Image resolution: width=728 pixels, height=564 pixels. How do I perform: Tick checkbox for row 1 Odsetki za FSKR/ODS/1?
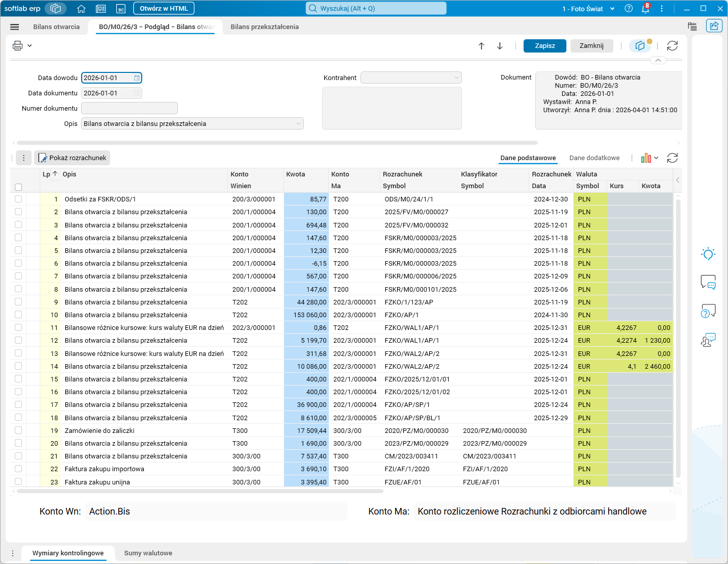click(x=18, y=199)
